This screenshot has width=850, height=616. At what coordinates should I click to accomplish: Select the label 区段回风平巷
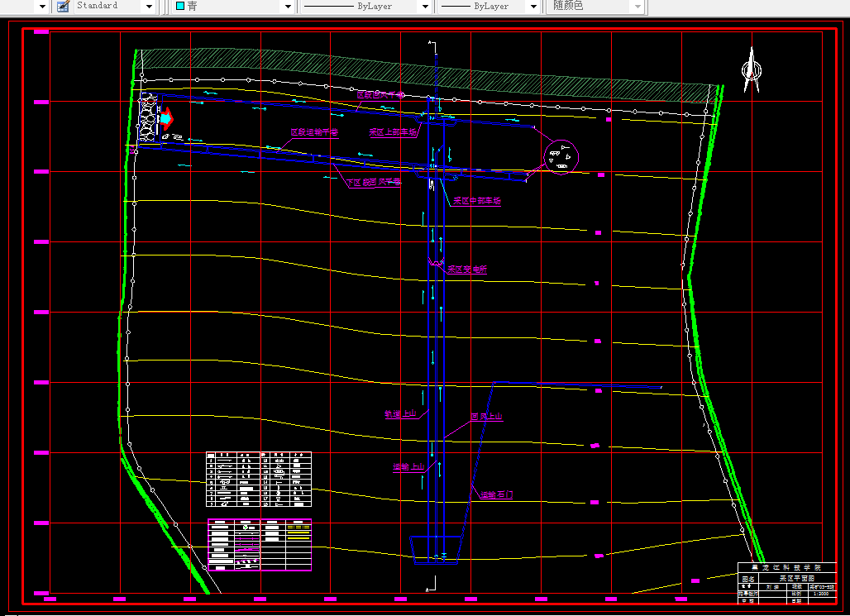[380, 95]
